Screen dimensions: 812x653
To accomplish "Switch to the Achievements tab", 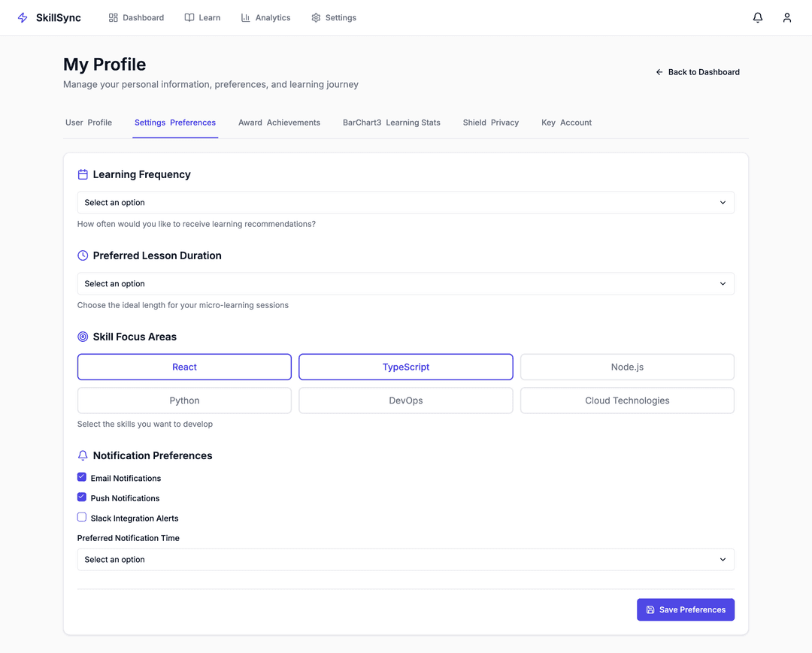I will tap(279, 122).
